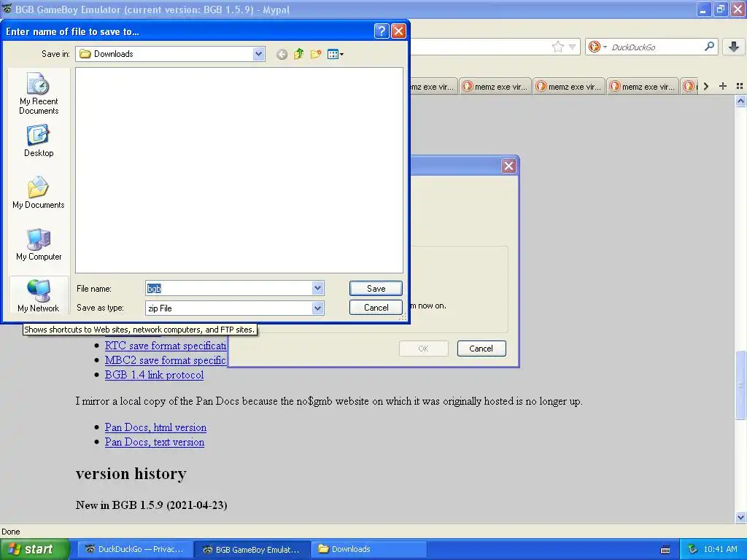Switch to third memz exe vir tab
The height and width of the screenshot is (560, 747).
click(569, 87)
